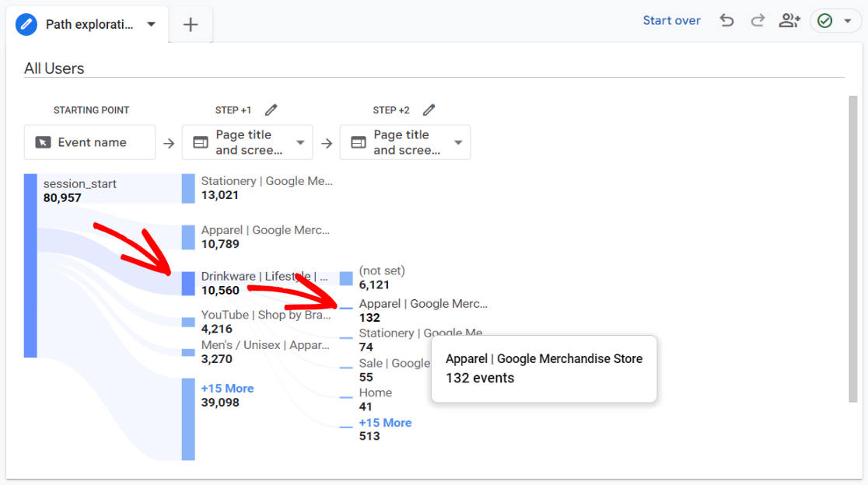Click the Drinkware node in Step +1
This screenshot has height=485, width=868.
coord(188,284)
